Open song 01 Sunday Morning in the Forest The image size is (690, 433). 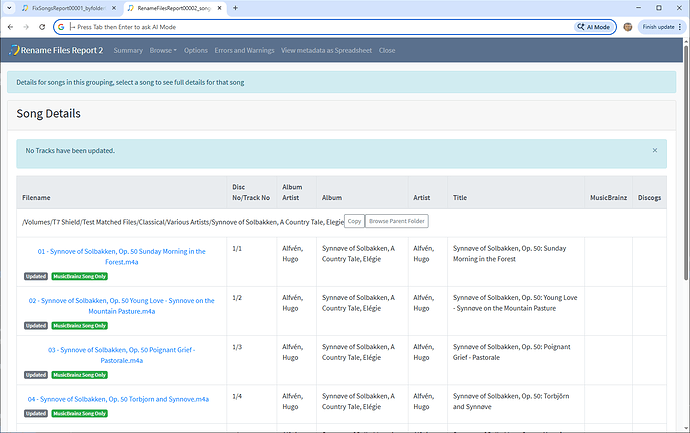click(121, 256)
